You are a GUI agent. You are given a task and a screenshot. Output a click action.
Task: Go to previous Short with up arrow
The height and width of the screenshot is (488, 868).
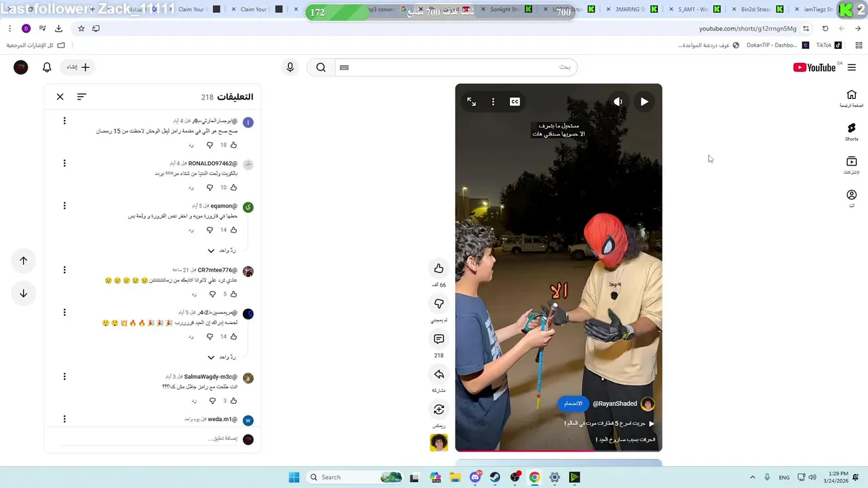23,260
